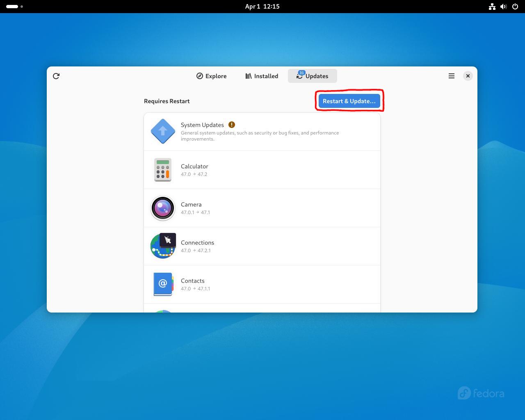Open the Calculator app icon
Viewport: 525px width, 420px height.
[x=163, y=170]
